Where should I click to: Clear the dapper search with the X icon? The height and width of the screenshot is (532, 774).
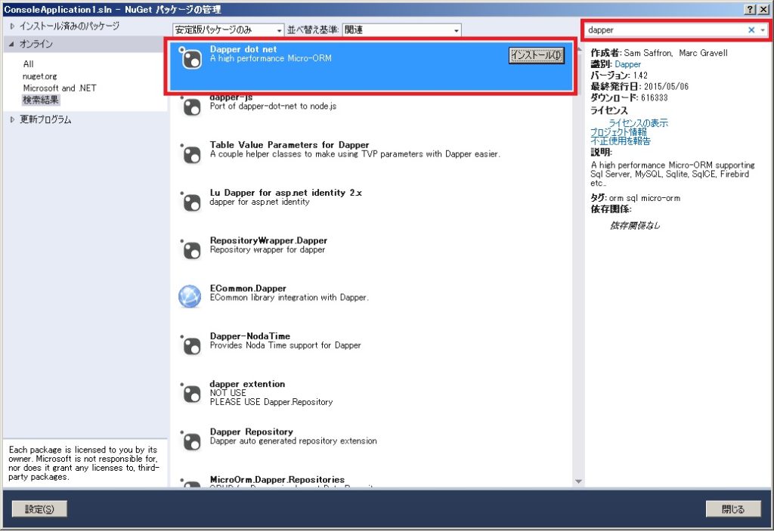[x=751, y=29]
